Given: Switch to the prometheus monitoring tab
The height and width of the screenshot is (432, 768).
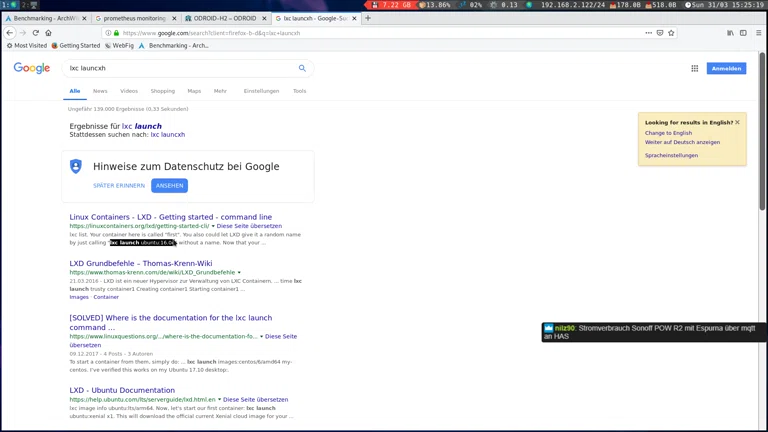Looking at the screenshot, I should tap(134, 18).
